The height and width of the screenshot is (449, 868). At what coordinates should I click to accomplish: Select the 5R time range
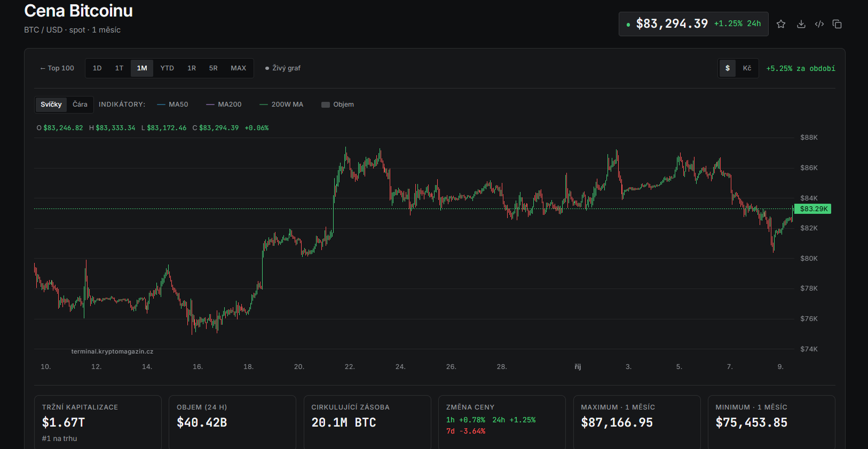coord(214,68)
